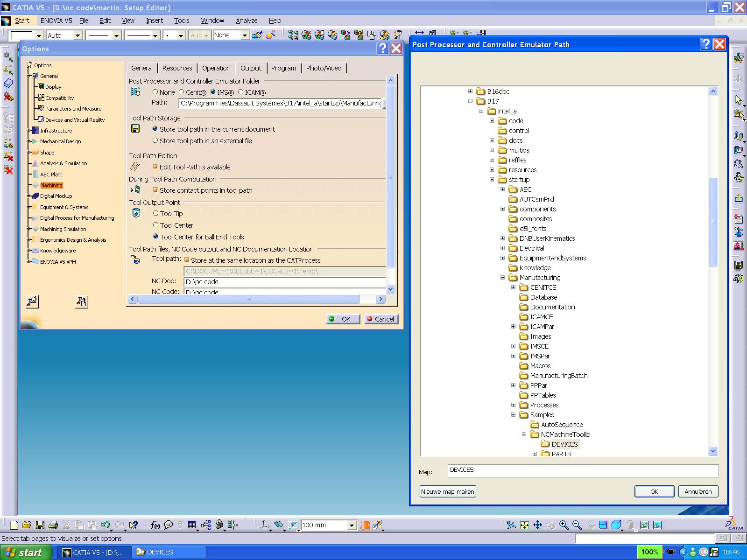Image resolution: width=747 pixels, height=560 pixels.
Task: Toggle Store at same location as CATProcess
Action: pos(187,260)
